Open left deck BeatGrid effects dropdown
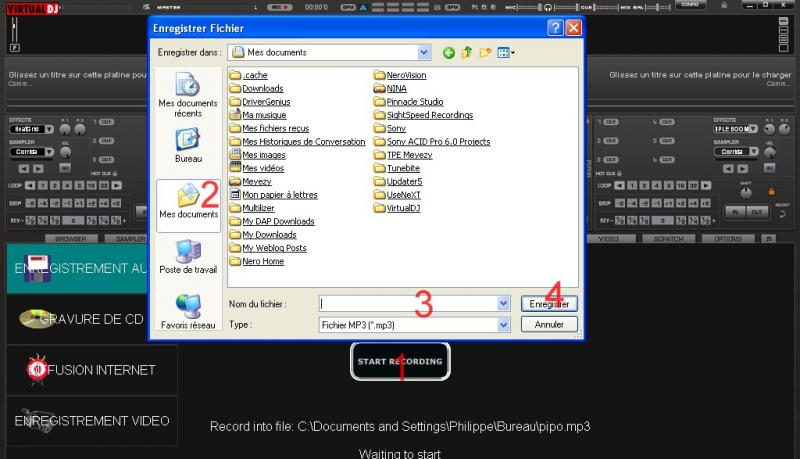The width and height of the screenshot is (800, 459). coord(49,130)
